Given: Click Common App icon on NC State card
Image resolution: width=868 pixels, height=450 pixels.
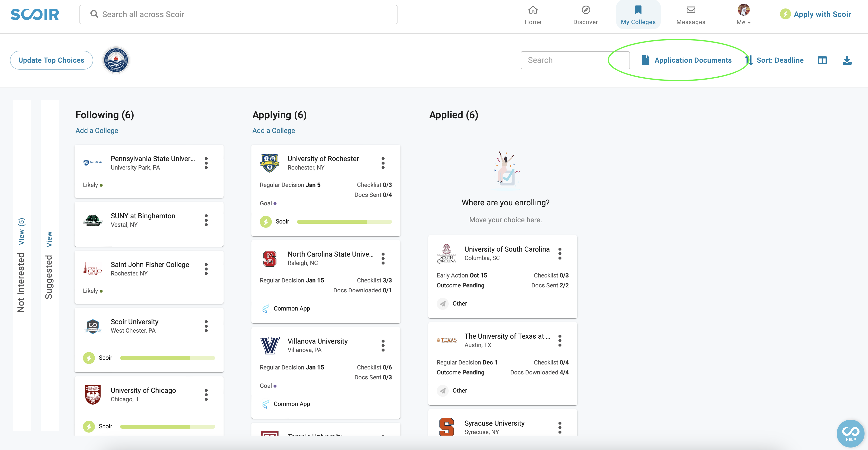Looking at the screenshot, I should point(266,309).
